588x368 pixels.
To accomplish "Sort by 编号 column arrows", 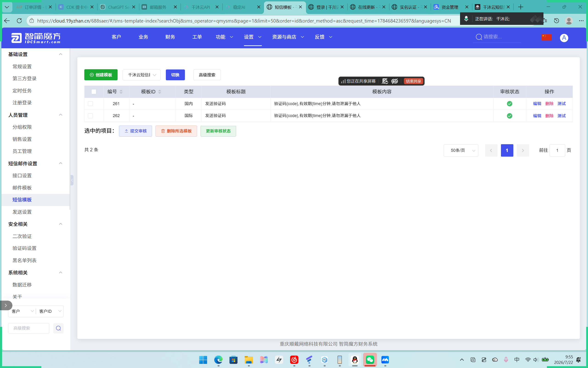I will pos(121,92).
